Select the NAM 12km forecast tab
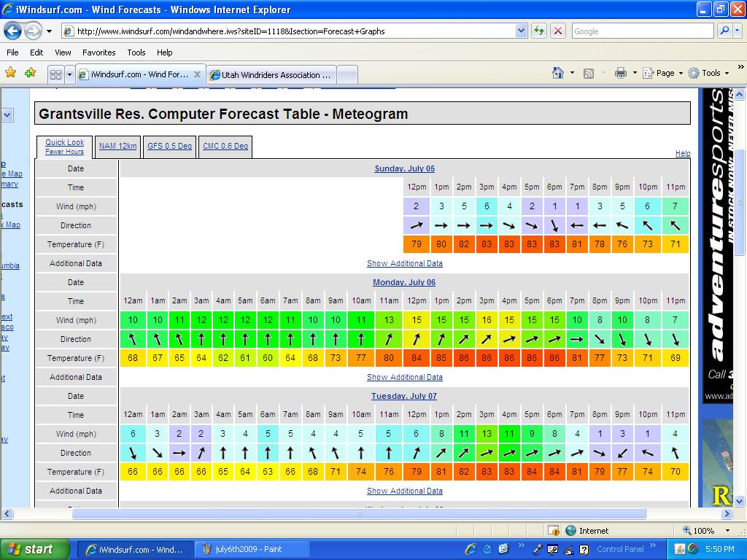 click(117, 146)
